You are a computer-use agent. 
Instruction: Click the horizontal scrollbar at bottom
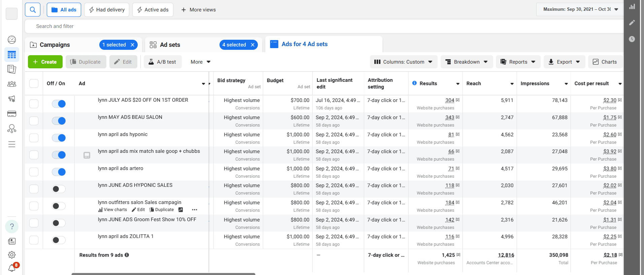pyautogui.click(x=163, y=274)
